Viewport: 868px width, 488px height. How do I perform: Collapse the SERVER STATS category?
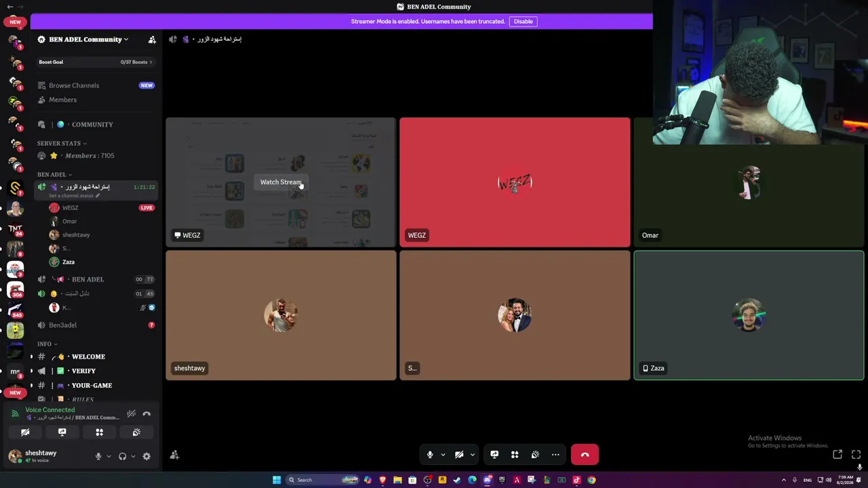[x=62, y=144]
